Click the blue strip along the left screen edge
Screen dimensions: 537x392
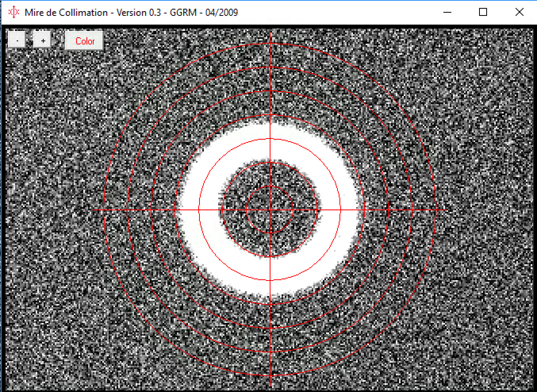tap(2, 198)
